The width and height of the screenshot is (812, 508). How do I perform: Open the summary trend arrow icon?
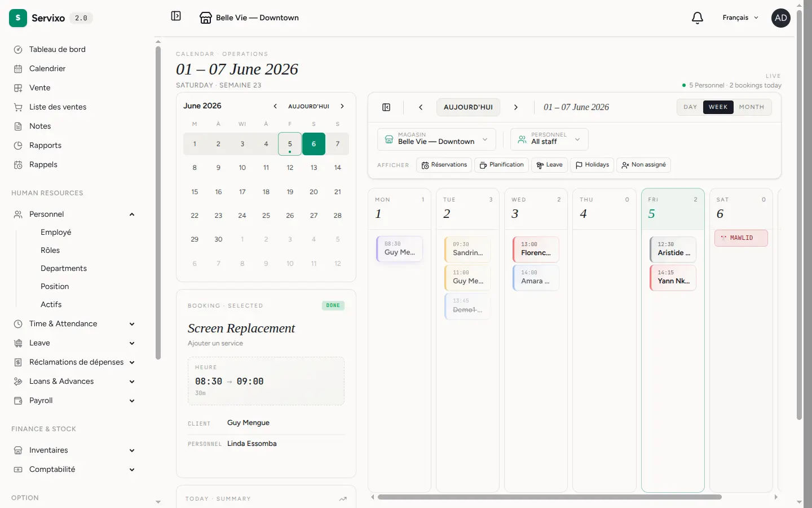tap(343, 499)
